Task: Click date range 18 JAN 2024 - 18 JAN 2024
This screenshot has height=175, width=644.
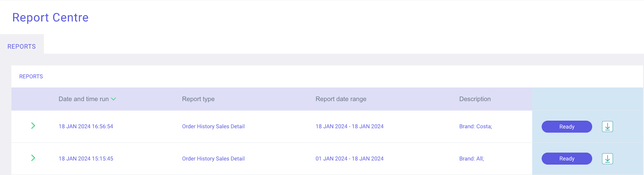Action: pos(349,126)
